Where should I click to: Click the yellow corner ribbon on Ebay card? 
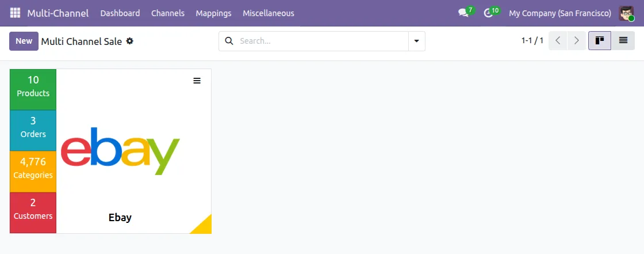[204, 227]
